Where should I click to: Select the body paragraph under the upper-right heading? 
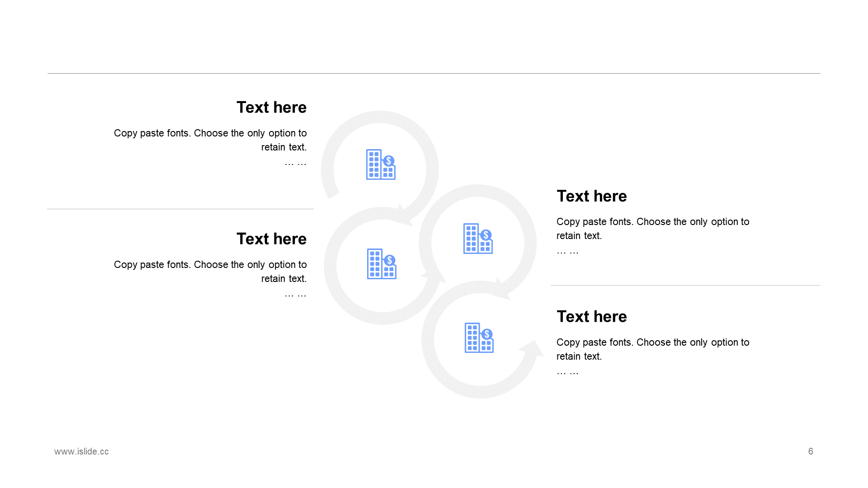pyautogui.click(x=653, y=236)
